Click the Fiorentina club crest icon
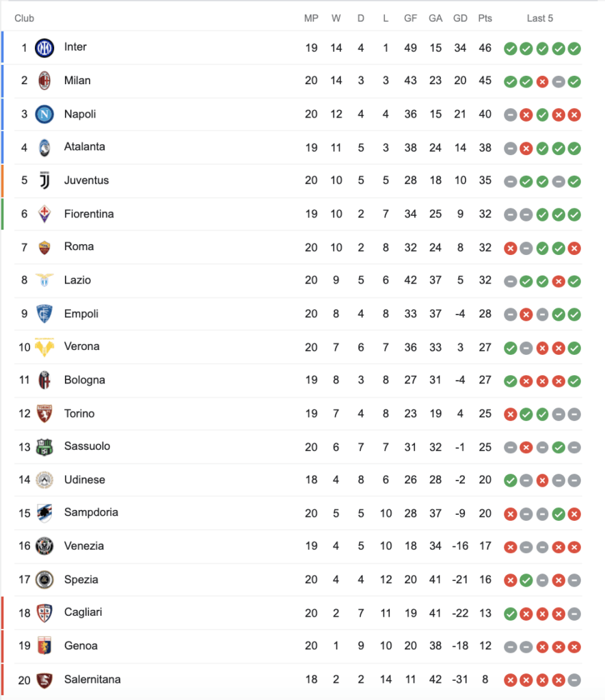The width and height of the screenshot is (605, 700). pos(44,214)
